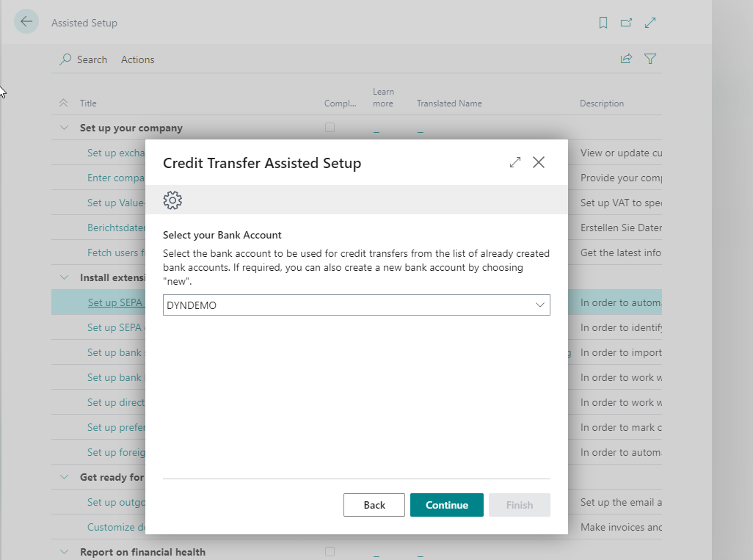753x560 pixels.
Task: Click the bookmark icon top right
Action: (x=603, y=23)
